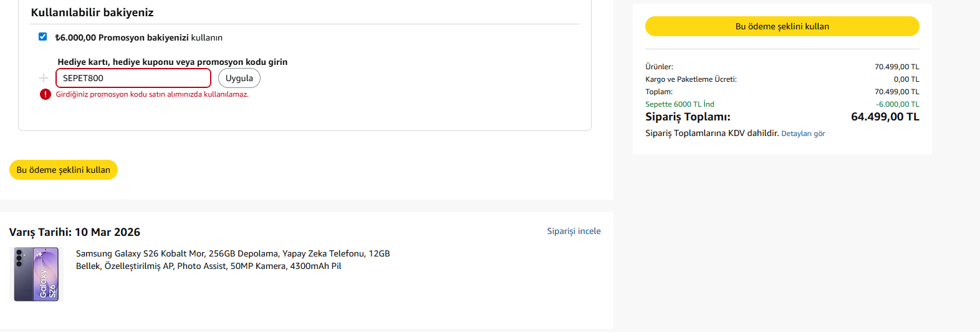Click the "Hediye kartı, hediye kuponu" field label
The width and height of the screenshot is (980, 332).
173,62
